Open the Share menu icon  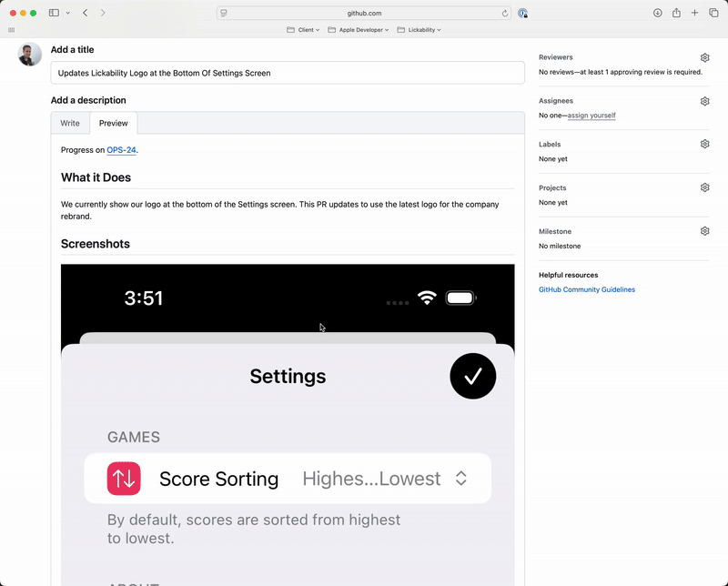(676, 13)
